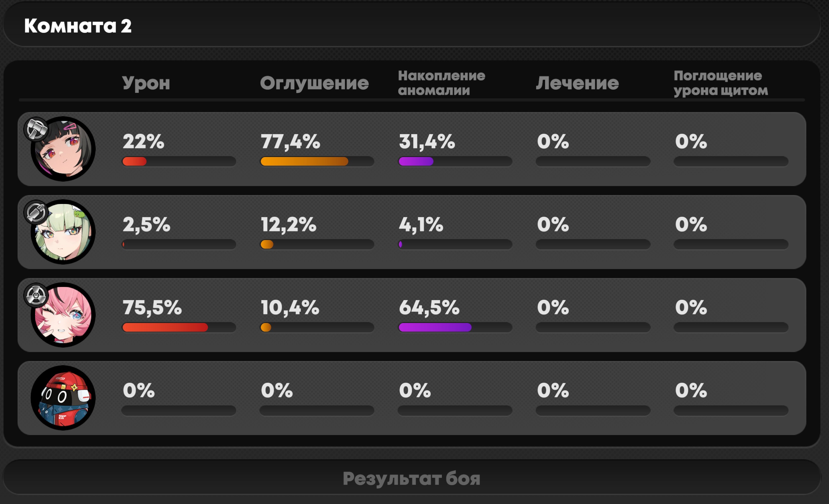Click the 31,4% purple anomaly bar
The image size is (829, 504).
tap(455, 162)
